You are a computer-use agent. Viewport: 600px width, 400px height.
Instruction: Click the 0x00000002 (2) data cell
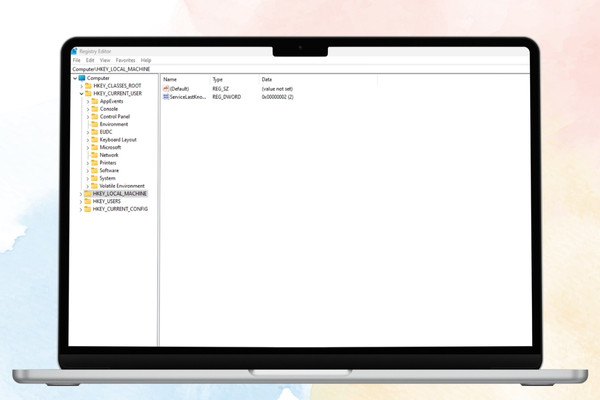tap(277, 97)
